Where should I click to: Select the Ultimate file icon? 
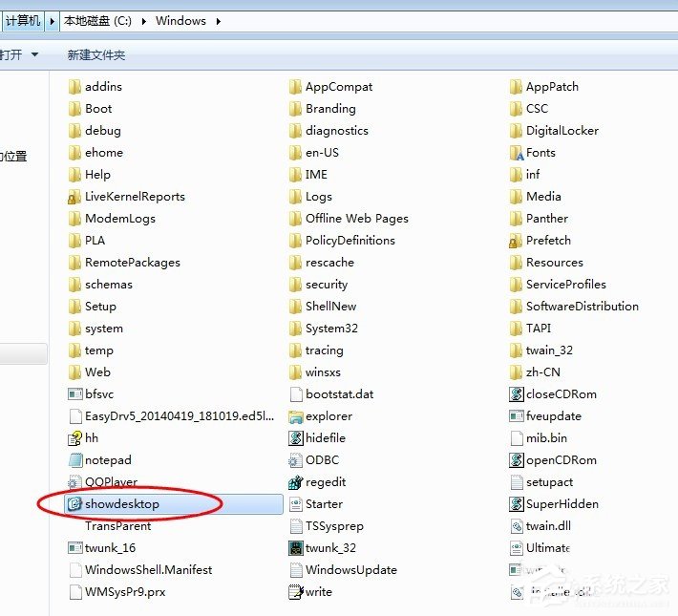[517, 548]
